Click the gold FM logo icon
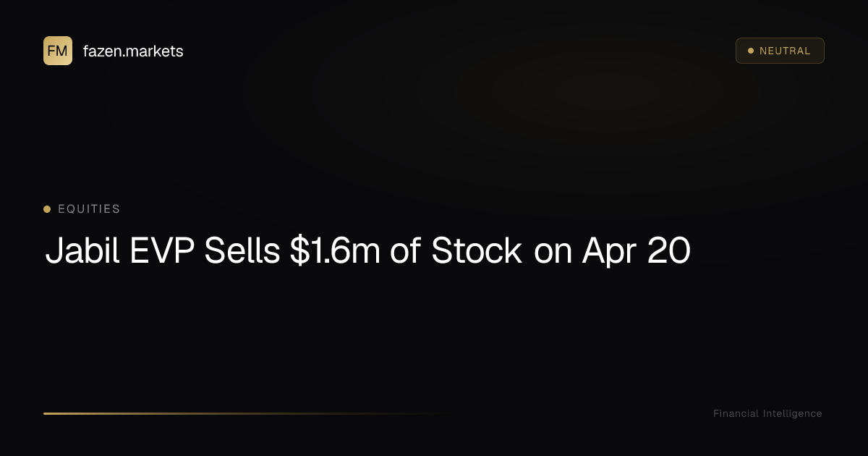Viewport: 868px width, 456px height. point(58,51)
